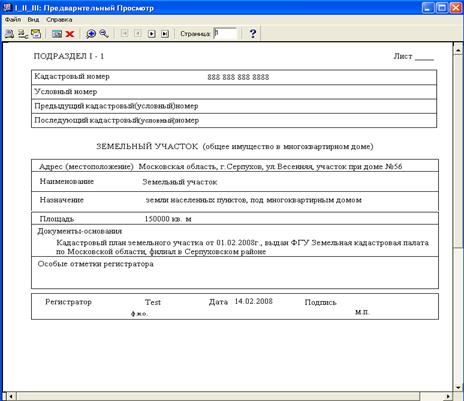Click the Условный номер row label

(x=66, y=91)
